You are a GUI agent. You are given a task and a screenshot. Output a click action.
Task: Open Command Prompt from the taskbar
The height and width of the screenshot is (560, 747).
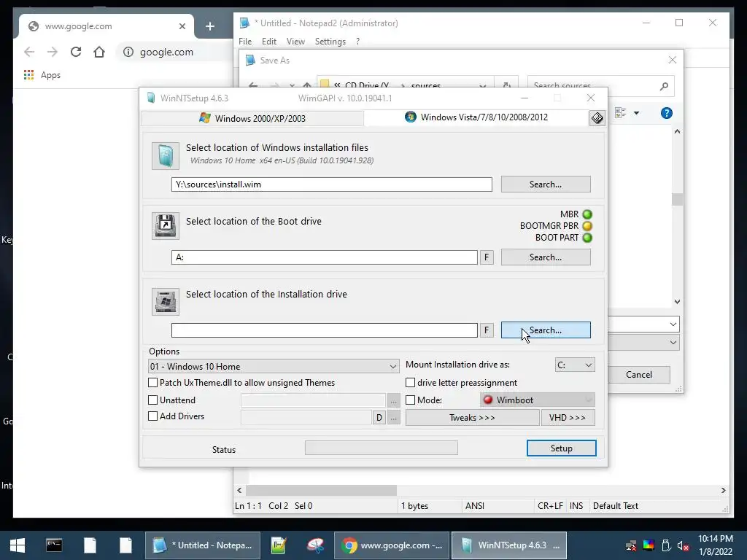(x=54, y=545)
